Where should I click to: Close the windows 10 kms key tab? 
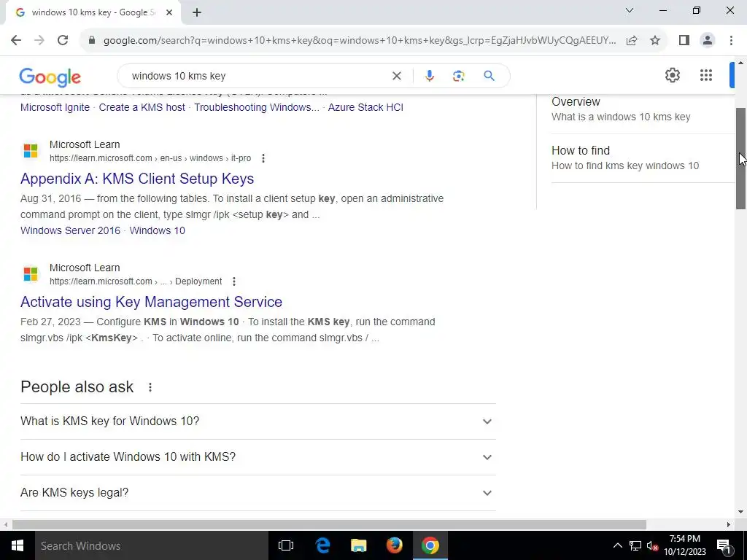[169, 12]
